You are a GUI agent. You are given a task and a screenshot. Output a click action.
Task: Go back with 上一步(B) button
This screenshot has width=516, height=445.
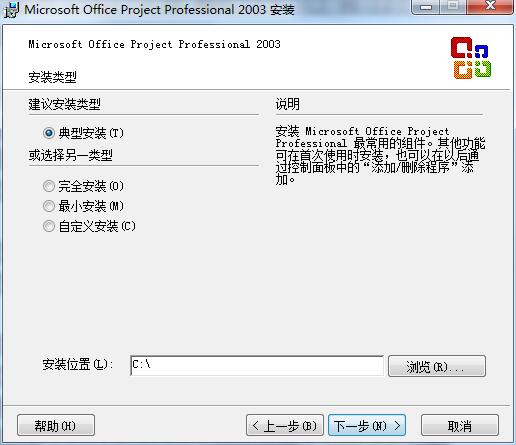[x=285, y=425]
